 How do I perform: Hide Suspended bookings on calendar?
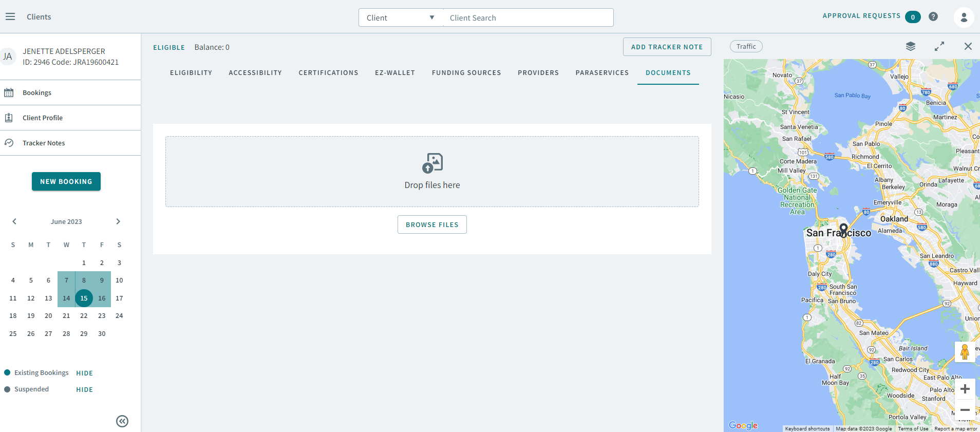84,390
